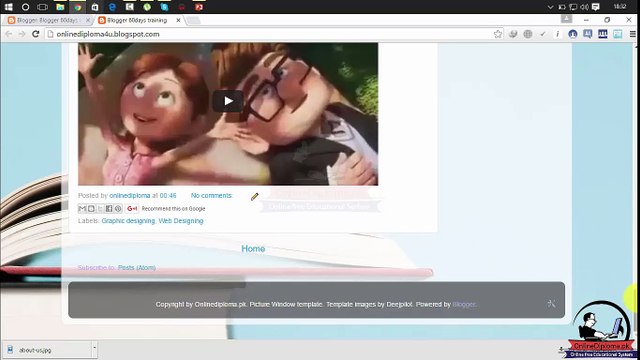This screenshot has width=640, height=360.
Task: Click the blue round face extension icon
Action: click(573, 34)
